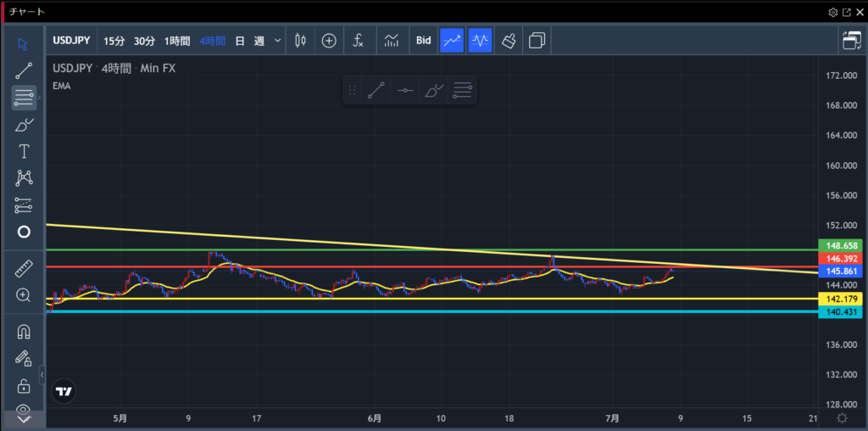Open the USDJPY symbol selector

pos(72,41)
